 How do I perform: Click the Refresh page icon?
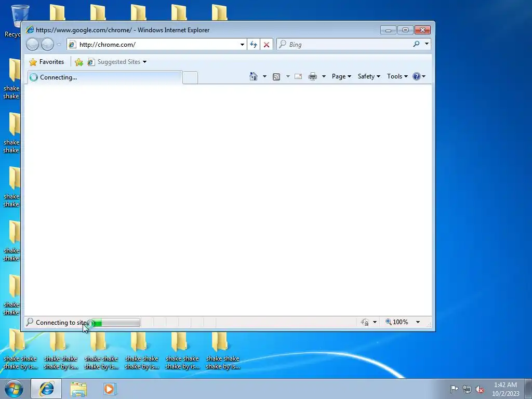click(254, 45)
